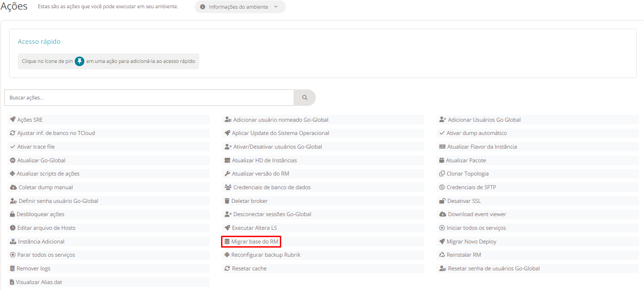The height and width of the screenshot is (290, 644).
Task: Click the play icon of Iniciar todos os serviços
Action: point(442,228)
